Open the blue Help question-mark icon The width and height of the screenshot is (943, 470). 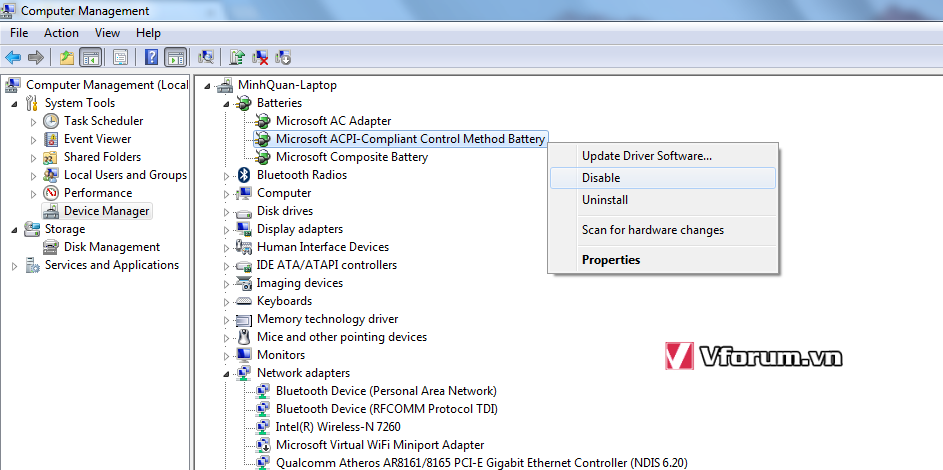pos(152,58)
